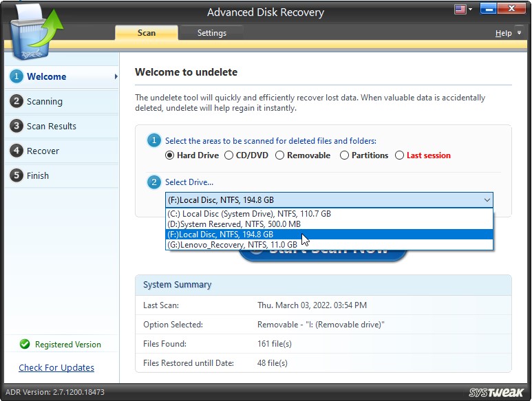Viewport: 532px width, 401px height.
Task: Select the CD/DVD radio option
Action: click(230, 155)
